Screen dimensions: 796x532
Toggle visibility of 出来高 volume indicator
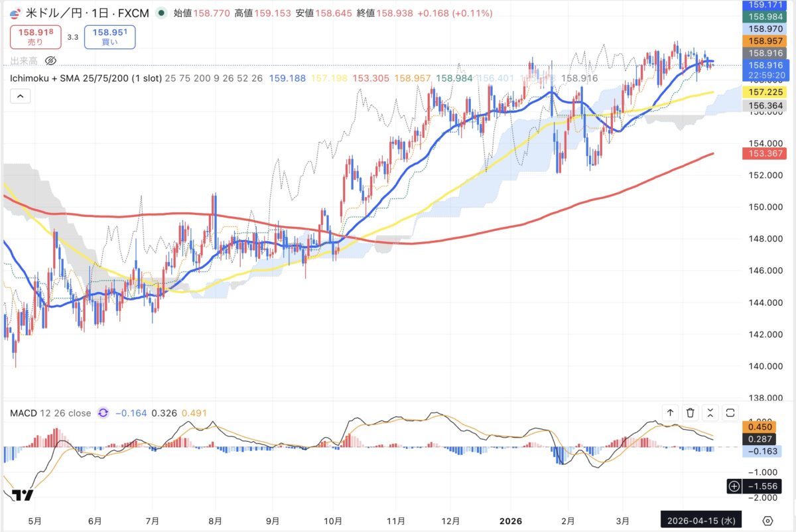(x=50, y=61)
